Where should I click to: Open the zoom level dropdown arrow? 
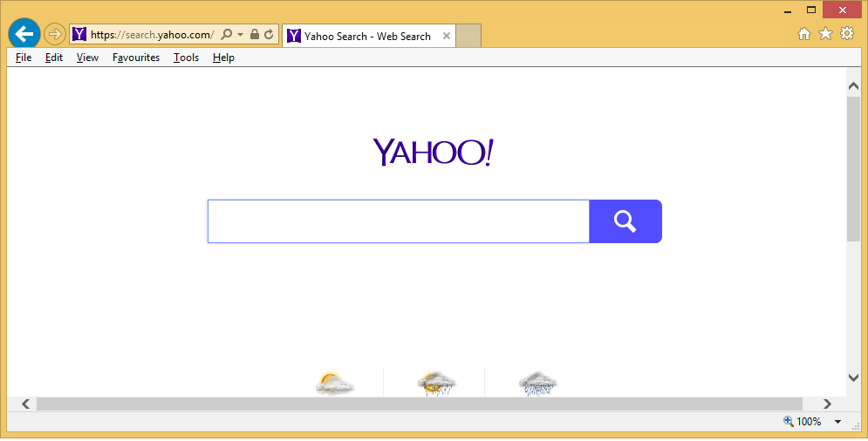pos(838,422)
